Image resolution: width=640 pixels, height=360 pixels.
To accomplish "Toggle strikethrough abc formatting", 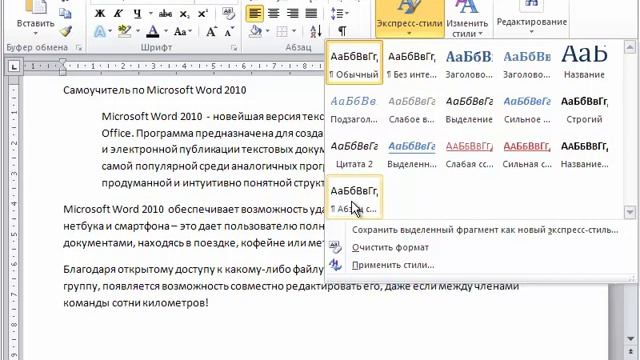I will click(x=165, y=14).
